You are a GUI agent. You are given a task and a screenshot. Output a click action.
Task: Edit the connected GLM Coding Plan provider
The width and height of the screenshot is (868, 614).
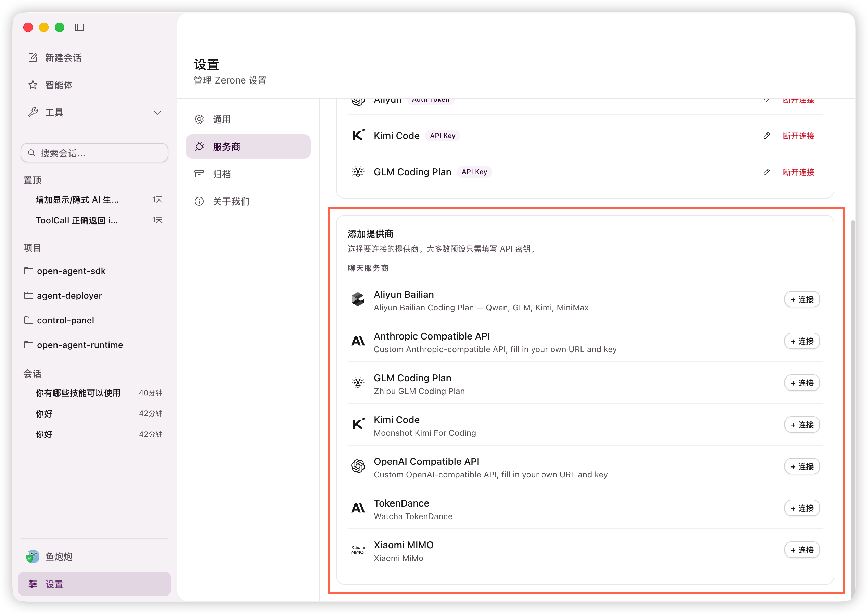pyautogui.click(x=767, y=172)
